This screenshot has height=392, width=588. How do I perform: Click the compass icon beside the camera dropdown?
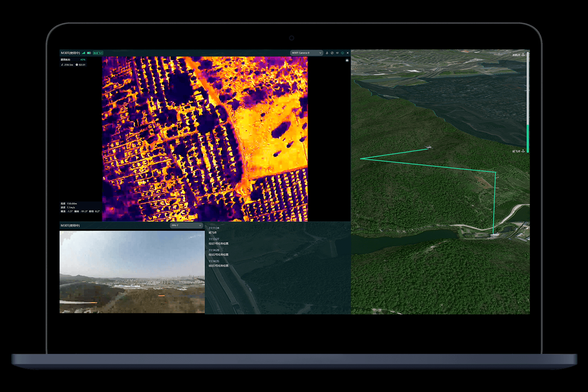(x=332, y=53)
